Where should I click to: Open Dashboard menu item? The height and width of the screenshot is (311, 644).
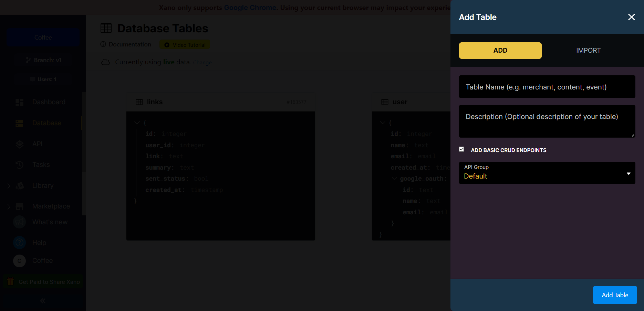[49, 102]
